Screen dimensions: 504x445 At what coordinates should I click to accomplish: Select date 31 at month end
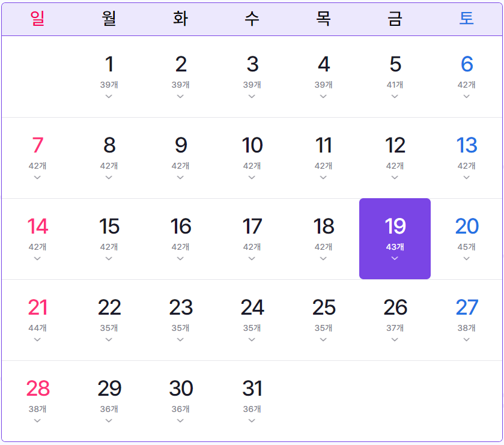click(x=252, y=389)
